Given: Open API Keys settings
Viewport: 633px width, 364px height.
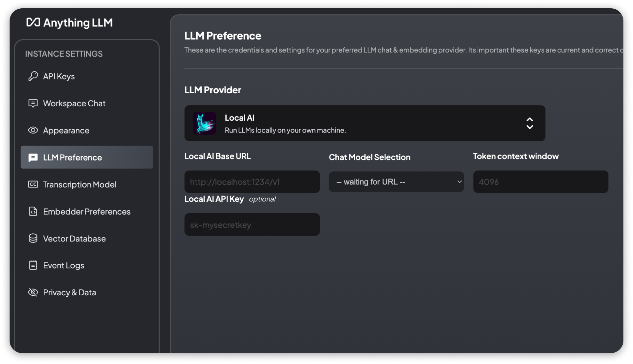Looking at the screenshot, I should point(87,76).
